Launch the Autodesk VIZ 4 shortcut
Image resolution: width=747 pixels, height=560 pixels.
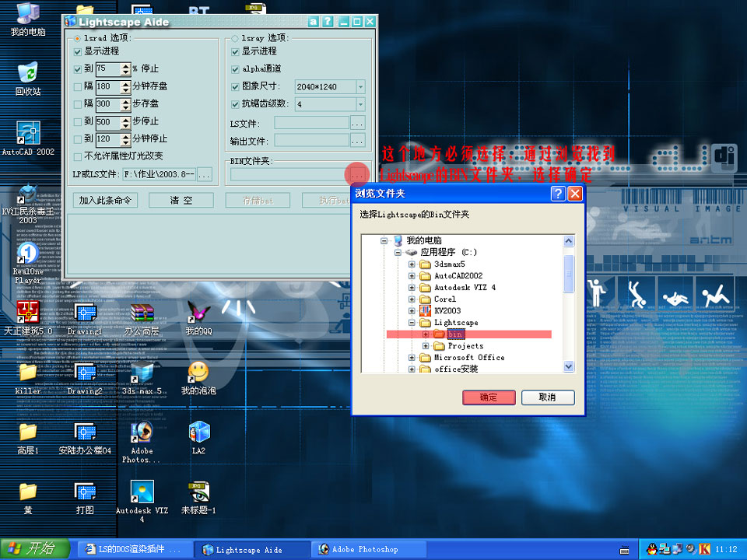(x=142, y=501)
